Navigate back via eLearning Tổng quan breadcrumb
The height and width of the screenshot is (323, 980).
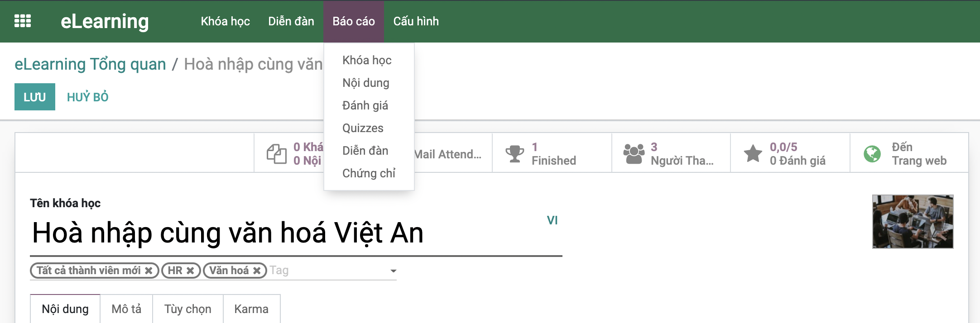[x=90, y=64]
